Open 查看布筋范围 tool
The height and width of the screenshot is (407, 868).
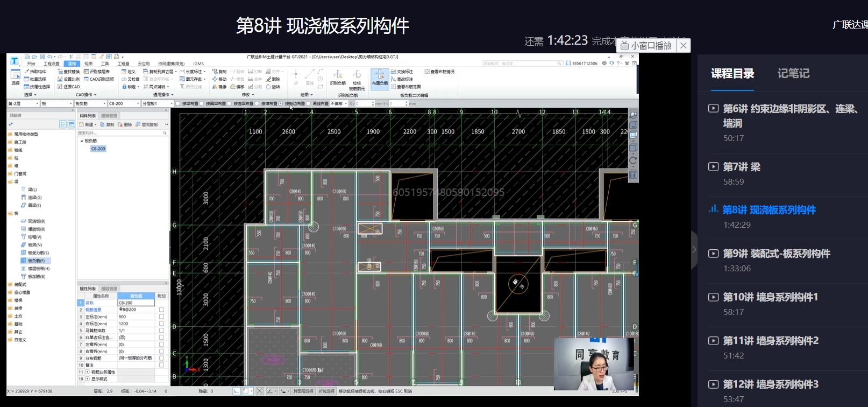(x=406, y=87)
